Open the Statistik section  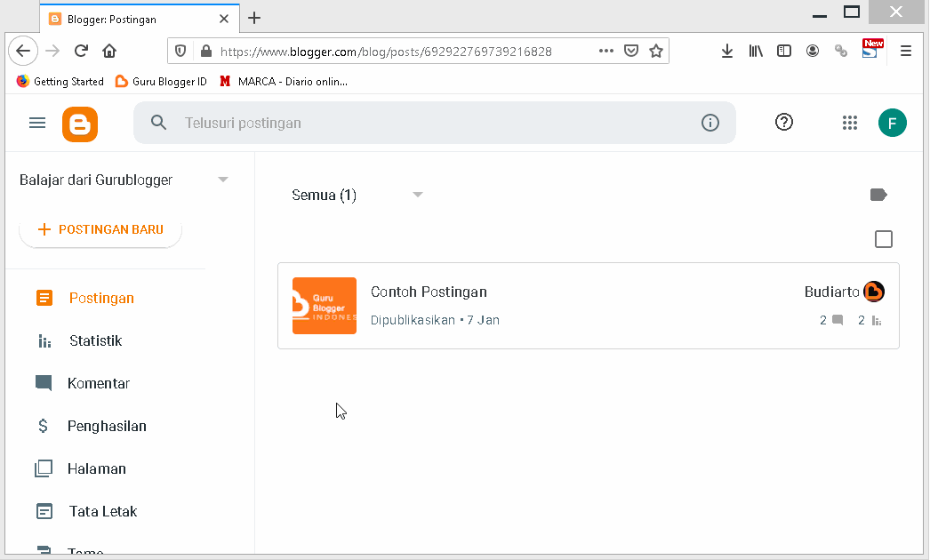pos(93,340)
